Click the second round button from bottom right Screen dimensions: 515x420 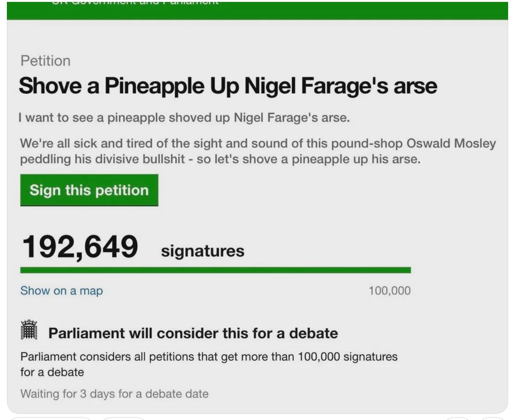click(458, 418)
